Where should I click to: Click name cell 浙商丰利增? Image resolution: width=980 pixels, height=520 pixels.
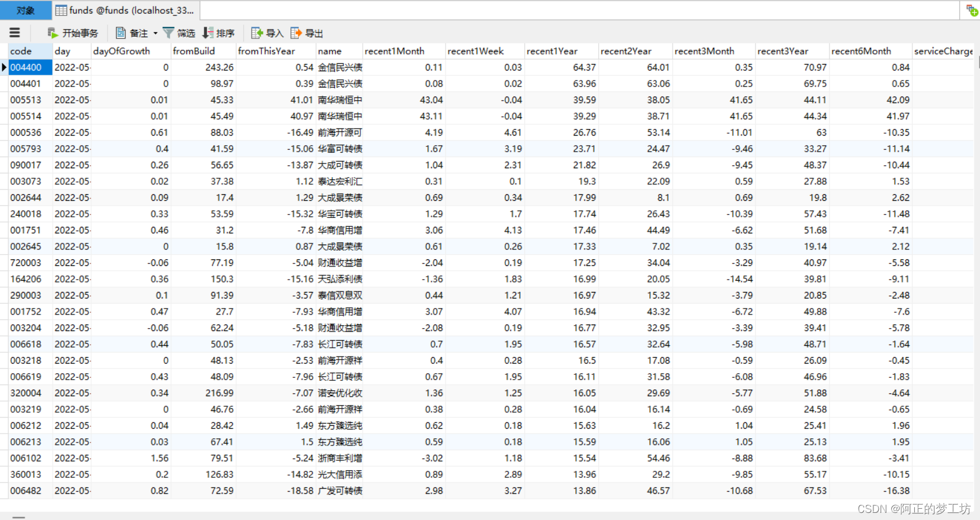pyautogui.click(x=340, y=458)
